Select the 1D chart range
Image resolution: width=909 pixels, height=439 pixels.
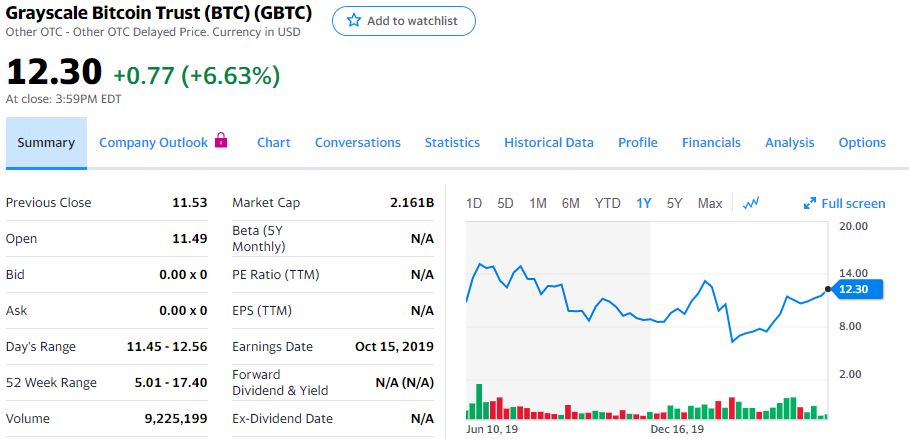pos(474,204)
